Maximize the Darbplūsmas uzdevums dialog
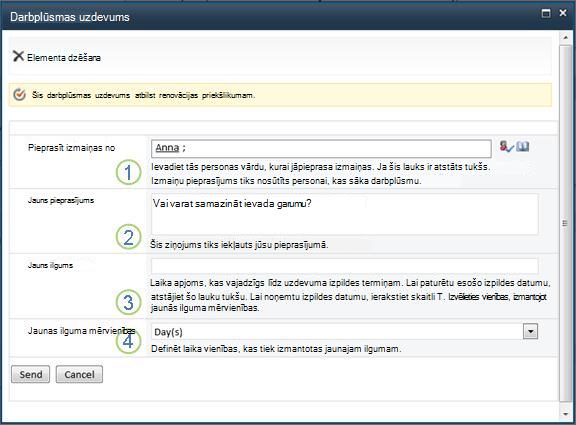This screenshot has width=576, height=425. (546, 14)
